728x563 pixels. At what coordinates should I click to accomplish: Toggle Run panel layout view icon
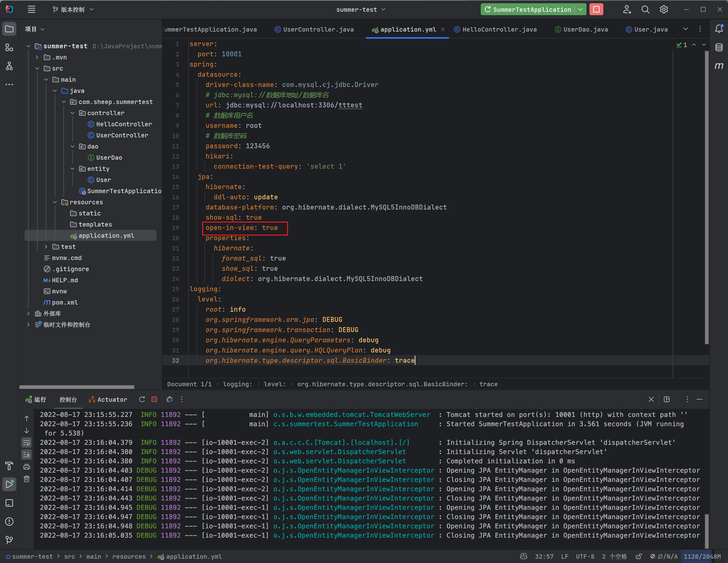667,399
